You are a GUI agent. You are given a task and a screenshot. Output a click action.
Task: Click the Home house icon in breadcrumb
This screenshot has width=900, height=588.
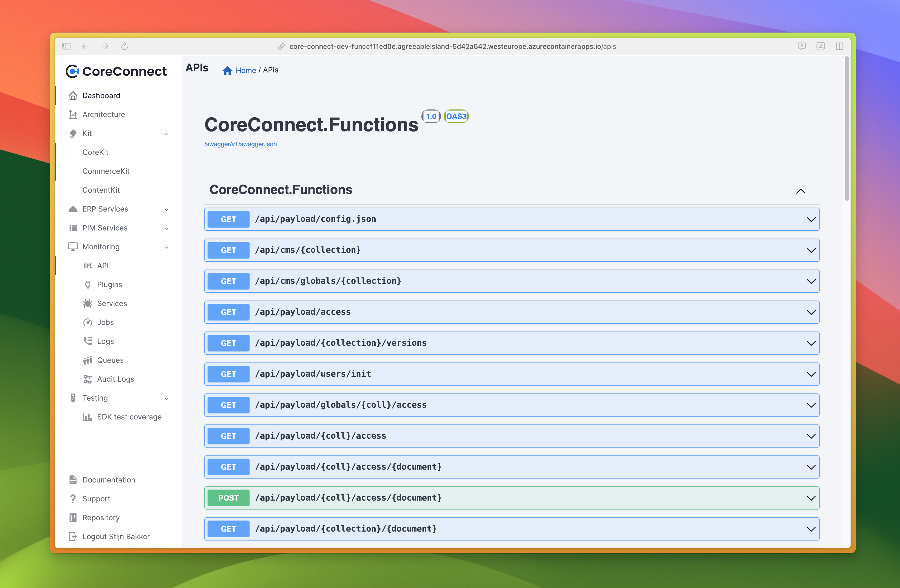(x=227, y=71)
